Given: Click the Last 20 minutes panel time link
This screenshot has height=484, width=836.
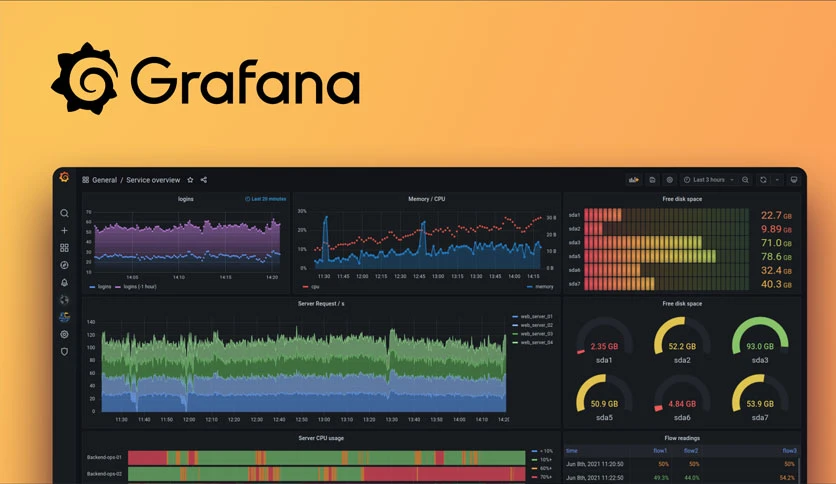Looking at the screenshot, I should (266, 199).
